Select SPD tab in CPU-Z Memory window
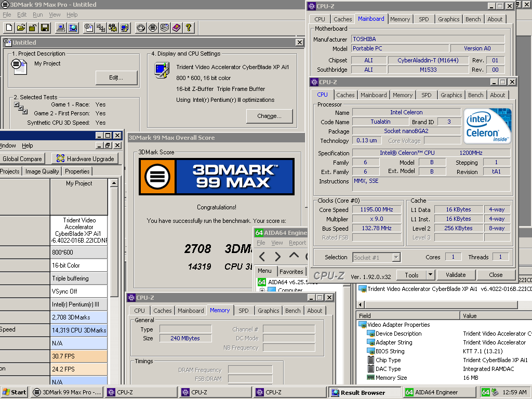Screen dimensions: 532x399 [x=243, y=311]
